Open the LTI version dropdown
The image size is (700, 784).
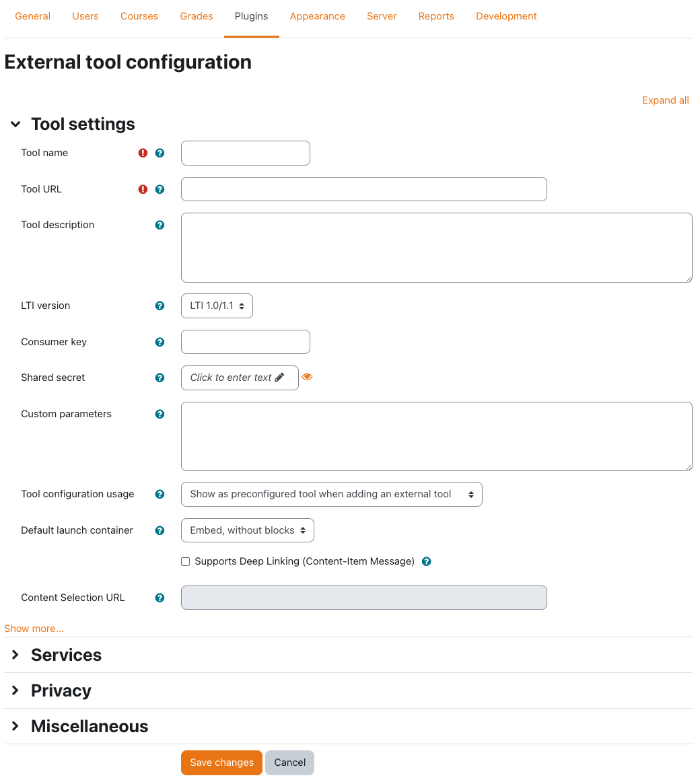click(x=217, y=306)
